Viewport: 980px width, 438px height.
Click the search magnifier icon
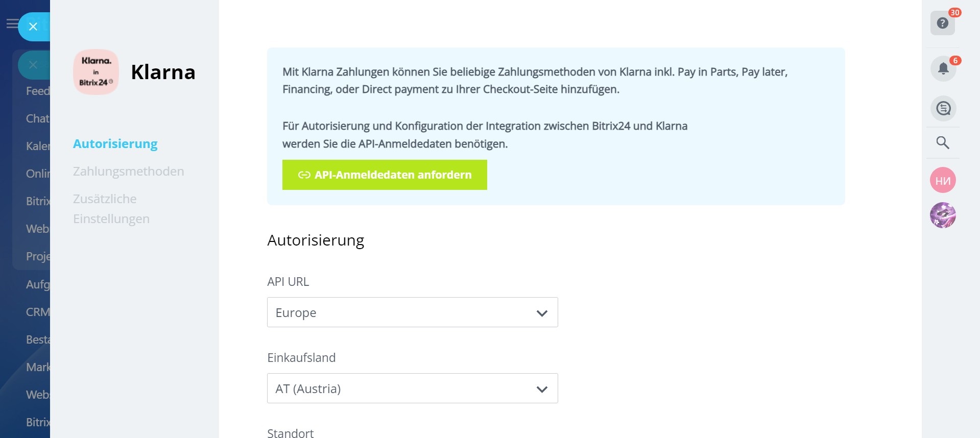(943, 142)
